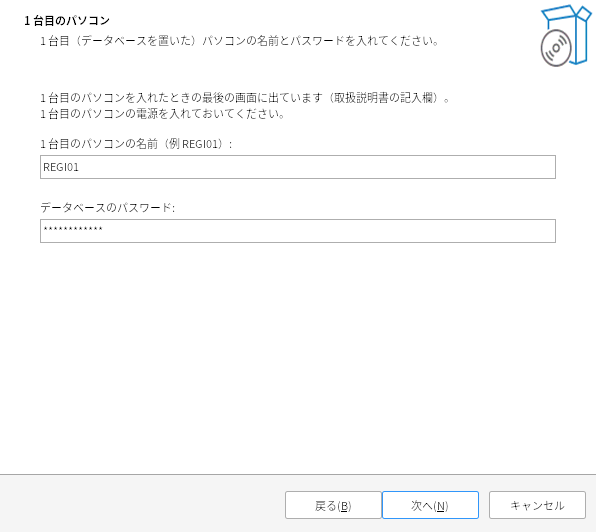Click the line mentioning 取扱説明書の記入欄
The width and height of the screenshot is (596, 532).
click(245, 98)
